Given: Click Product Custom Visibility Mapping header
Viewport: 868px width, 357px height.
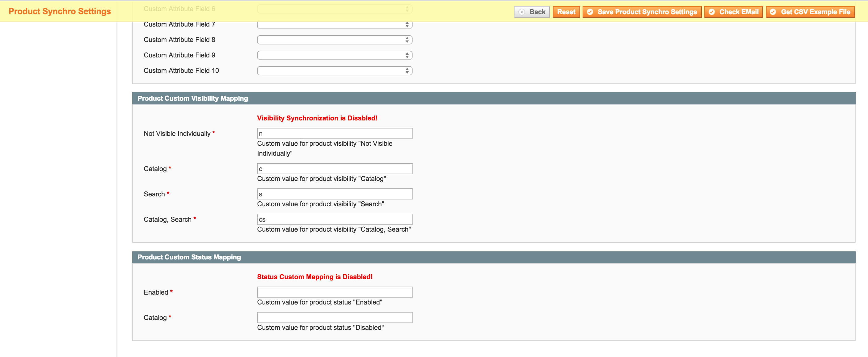Looking at the screenshot, I should click(x=494, y=98).
